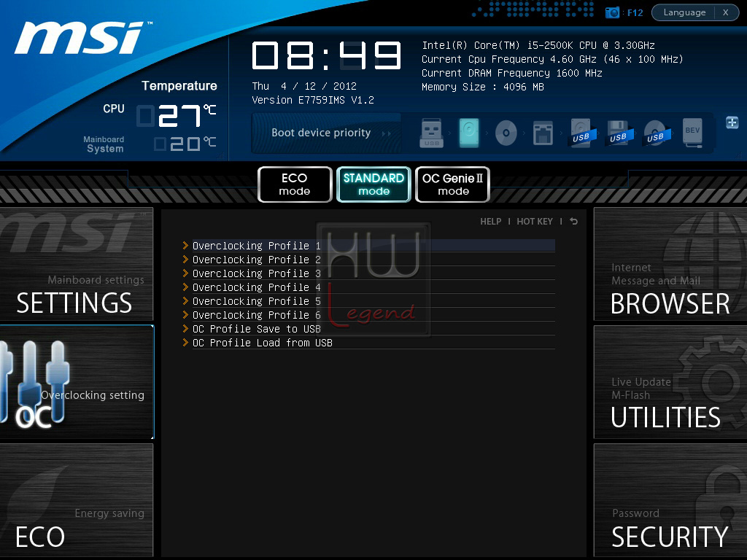This screenshot has height=560, width=747.
Task: Select the USB key boot device icon
Action: [432, 133]
